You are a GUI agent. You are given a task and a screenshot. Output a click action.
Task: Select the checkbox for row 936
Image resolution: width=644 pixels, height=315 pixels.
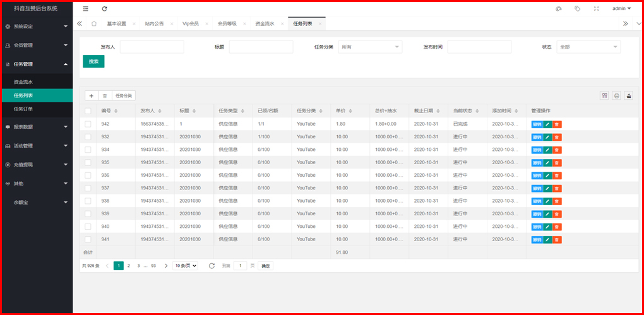pyautogui.click(x=88, y=175)
